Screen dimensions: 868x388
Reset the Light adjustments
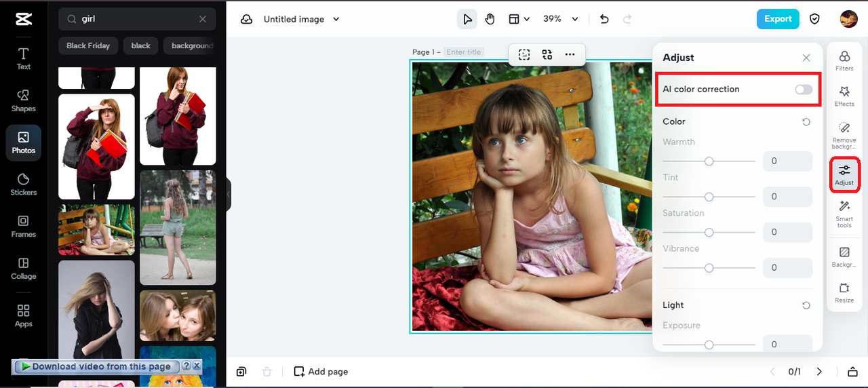click(806, 306)
